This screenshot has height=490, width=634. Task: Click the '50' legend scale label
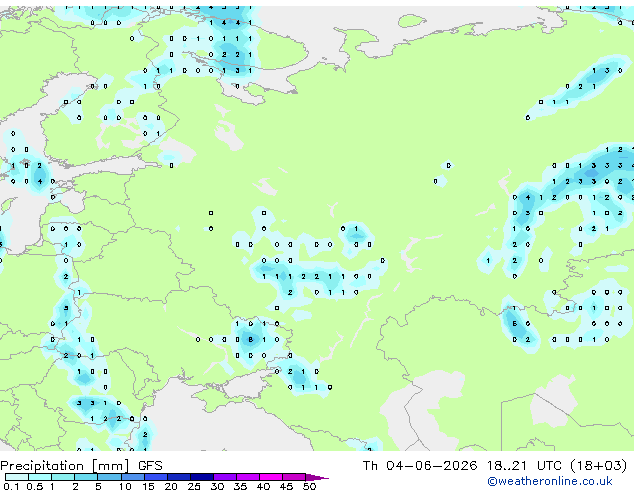[309, 486]
